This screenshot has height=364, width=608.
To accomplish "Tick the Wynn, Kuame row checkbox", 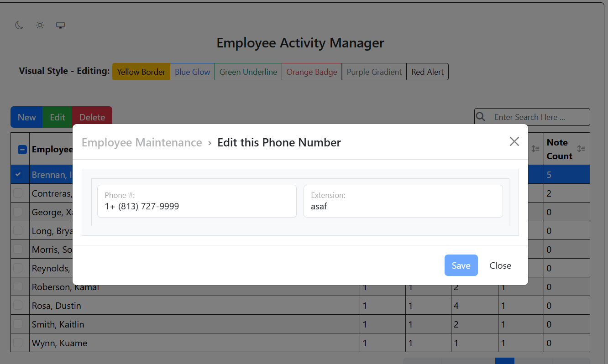I will coord(18,343).
